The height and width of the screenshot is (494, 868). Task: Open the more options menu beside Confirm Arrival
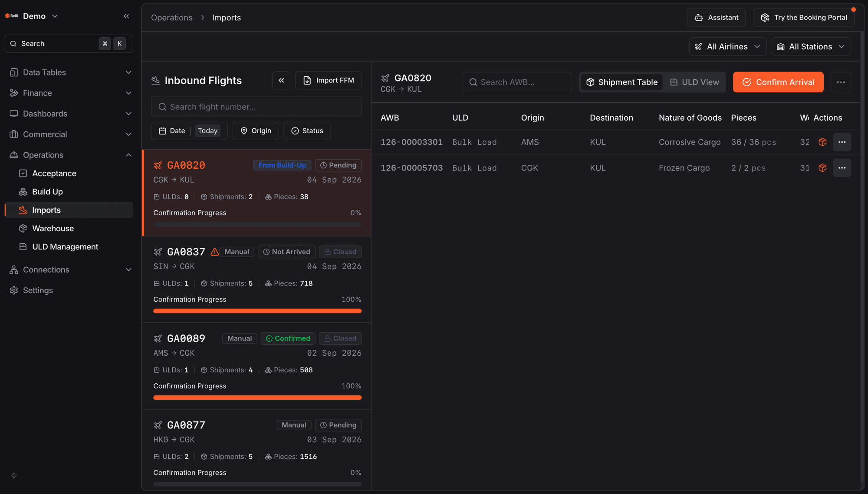[x=841, y=82]
